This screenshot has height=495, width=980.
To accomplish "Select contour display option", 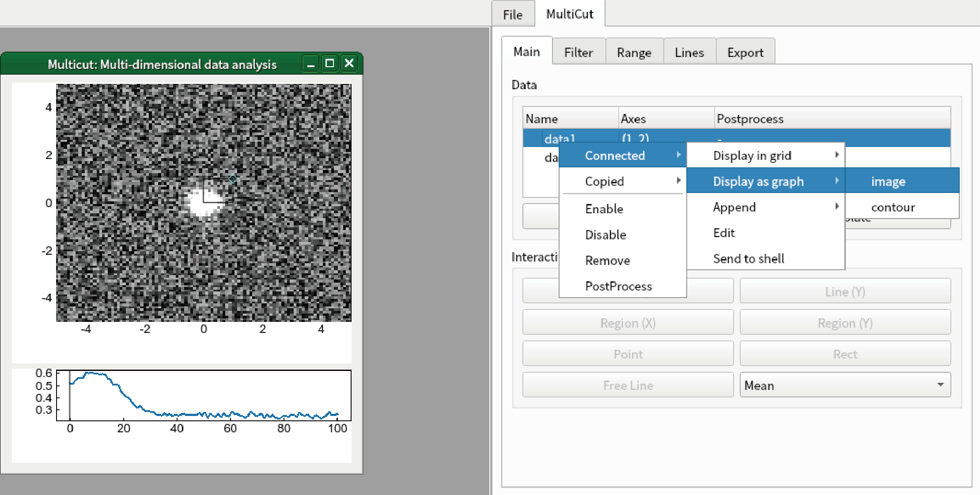I will tap(902, 207).
